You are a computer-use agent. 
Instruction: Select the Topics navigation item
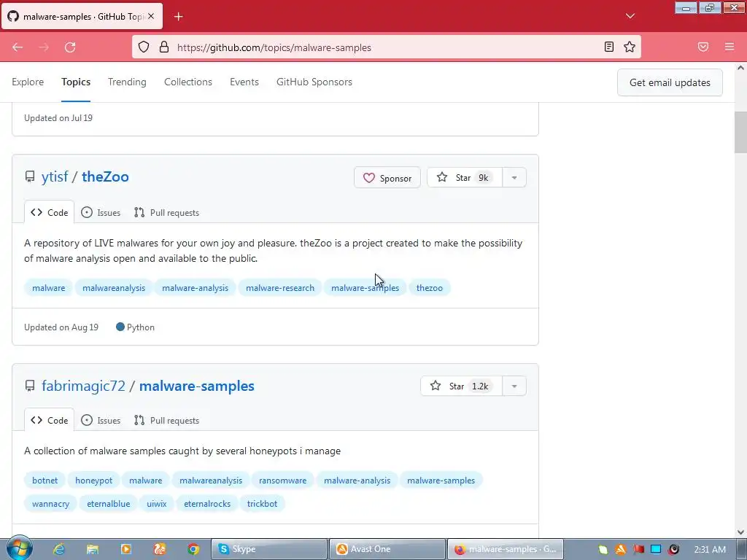click(76, 82)
